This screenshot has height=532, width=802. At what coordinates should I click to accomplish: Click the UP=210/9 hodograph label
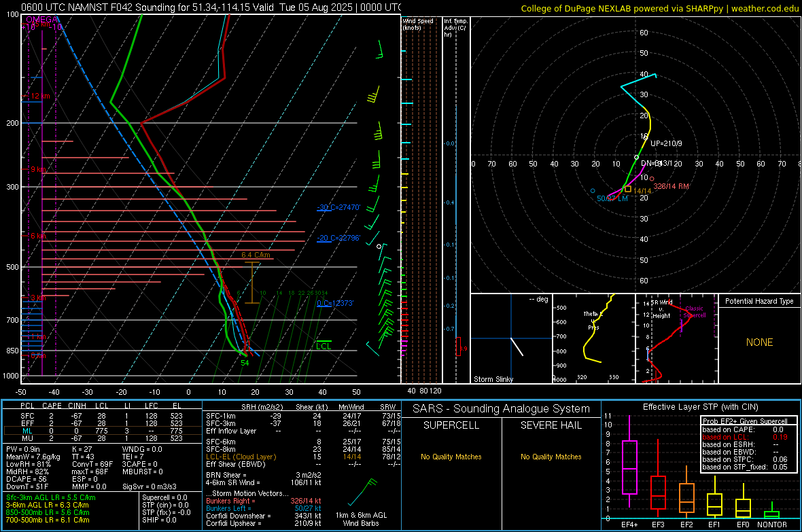(x=666, y=143)
